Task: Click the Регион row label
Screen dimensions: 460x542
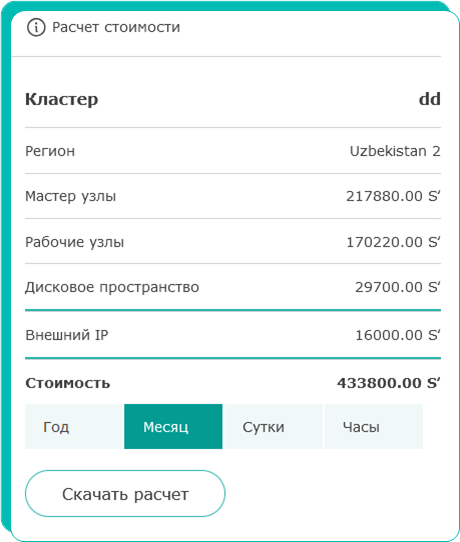Action: click(50, 152)
